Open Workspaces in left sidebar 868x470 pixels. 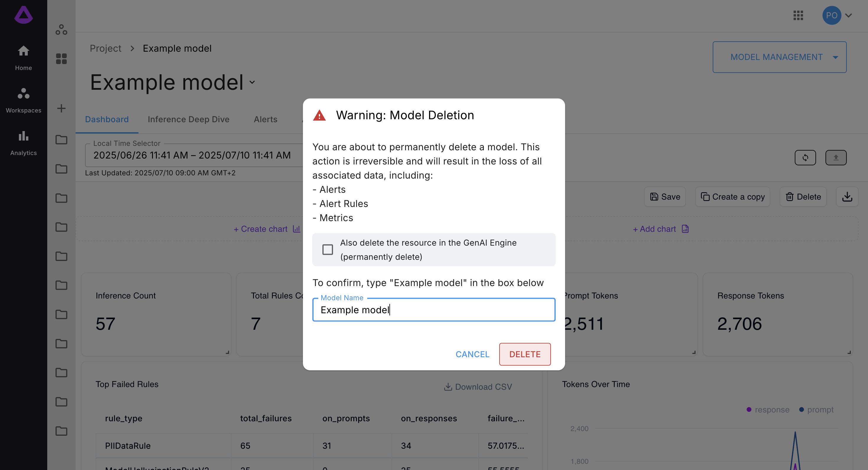tap(23, 100)
